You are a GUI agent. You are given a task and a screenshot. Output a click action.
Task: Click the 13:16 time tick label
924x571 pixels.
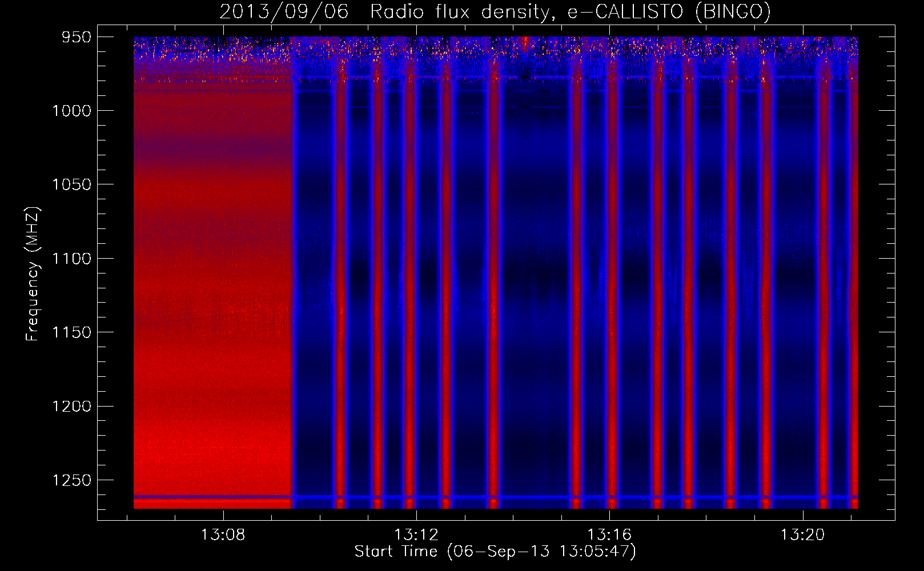tap(609, 535)
